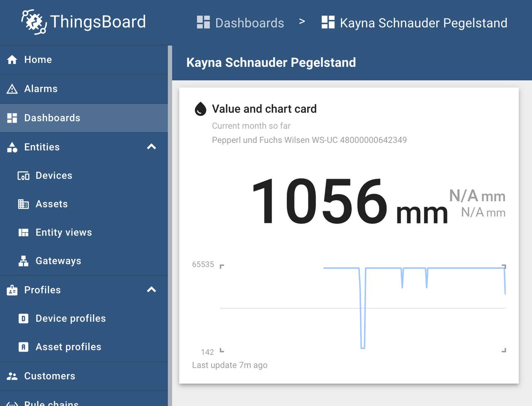Open Devices under Entities

(x=84, y=176)
